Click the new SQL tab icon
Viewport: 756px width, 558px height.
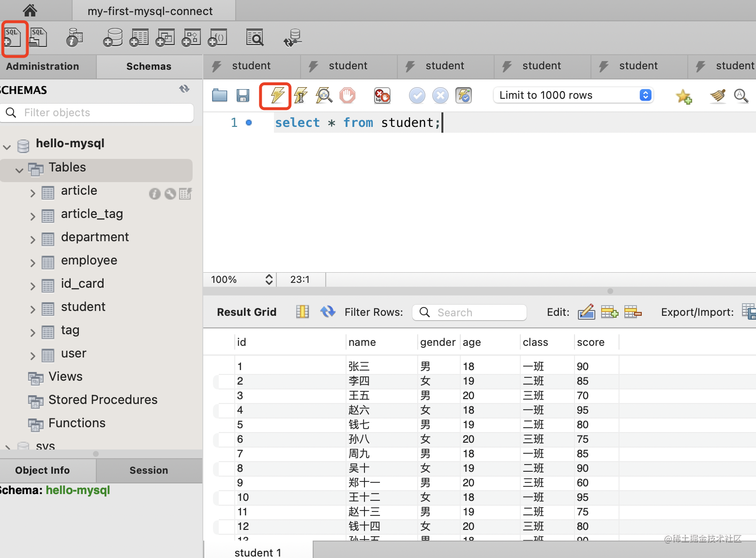(13, 38)
